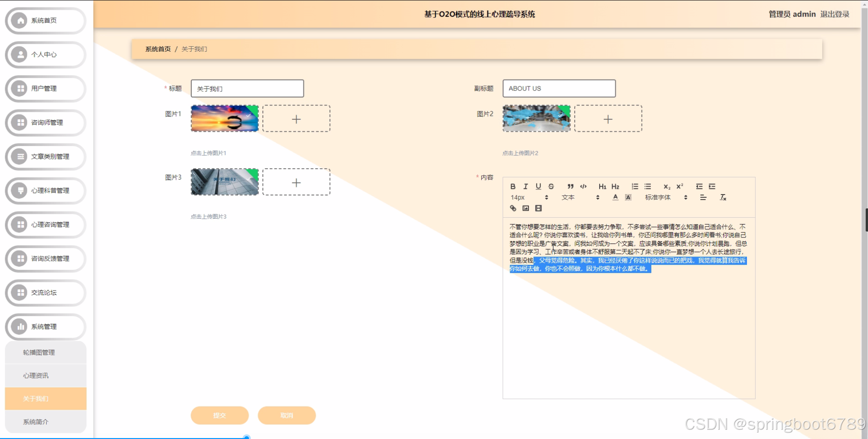This screenshot has width=868, height=439.
Task: Click the 图片3 building thumbnail
Action: tap(225, 182)
